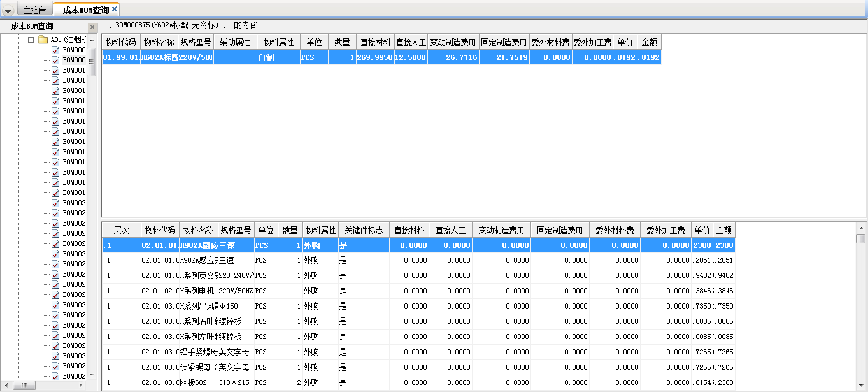Select the CH系列英文 material row
The width and height of the screenshot is (868, 392).
click(x=418, y=275)
